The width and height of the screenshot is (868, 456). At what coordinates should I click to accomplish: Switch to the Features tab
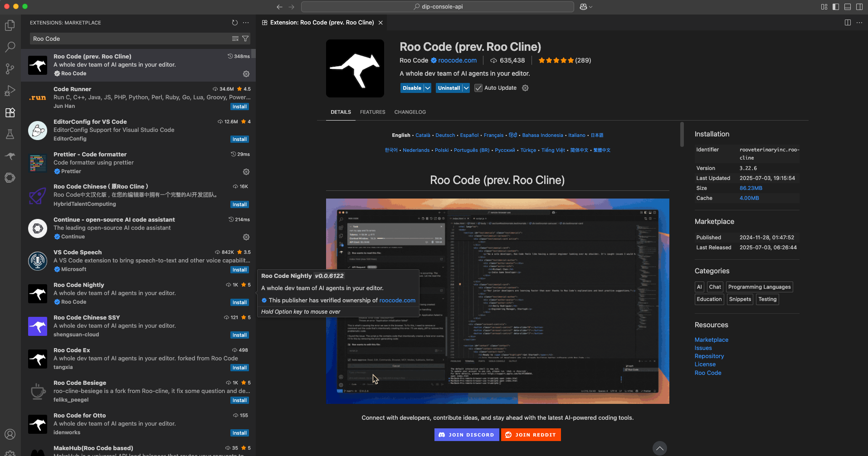coord(372,112)
